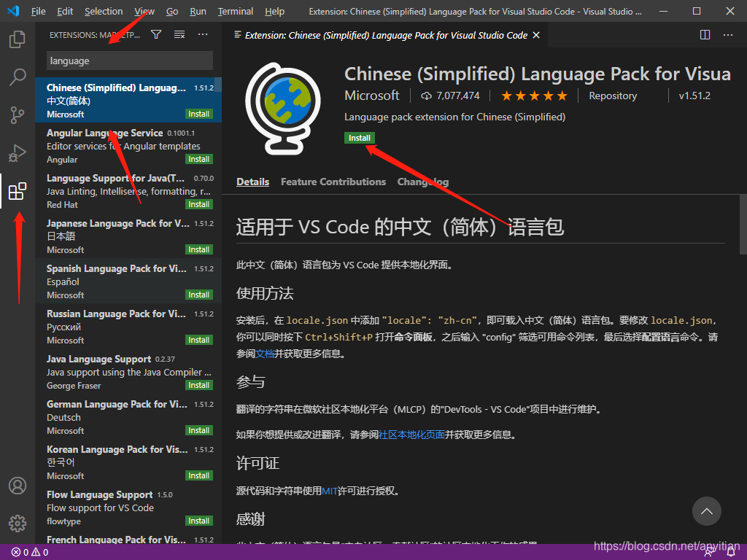Select Angular Language Service list entry
Image resolution: width=747 pixels, height=560 pixels.
[128, 146]
